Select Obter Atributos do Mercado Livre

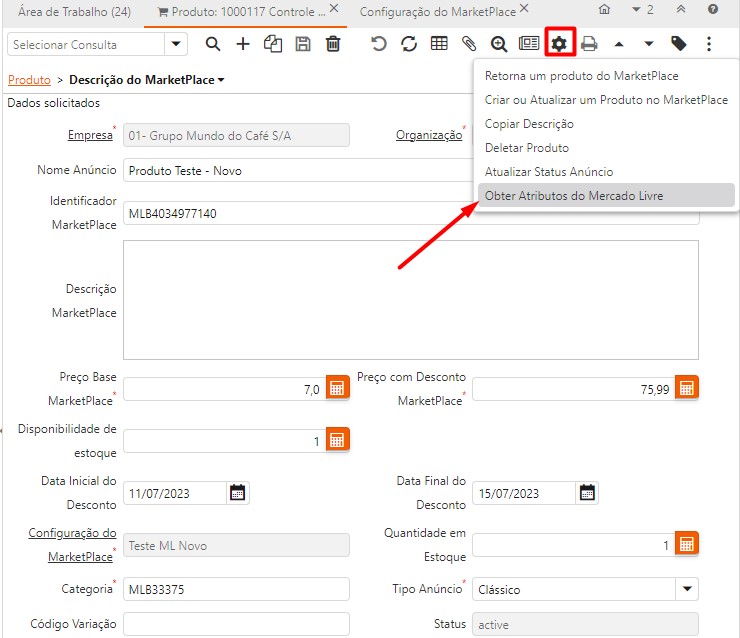pos(573,196)
